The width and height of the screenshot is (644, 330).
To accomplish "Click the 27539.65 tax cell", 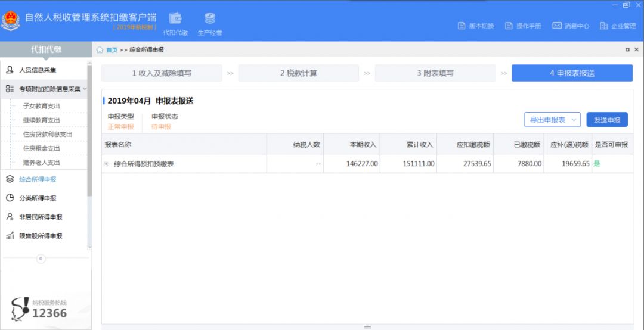I will click(465, 164).
